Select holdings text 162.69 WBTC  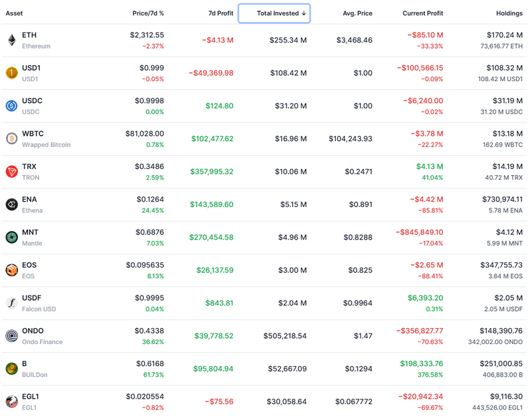pyautogui.click(x=503, y=144)
